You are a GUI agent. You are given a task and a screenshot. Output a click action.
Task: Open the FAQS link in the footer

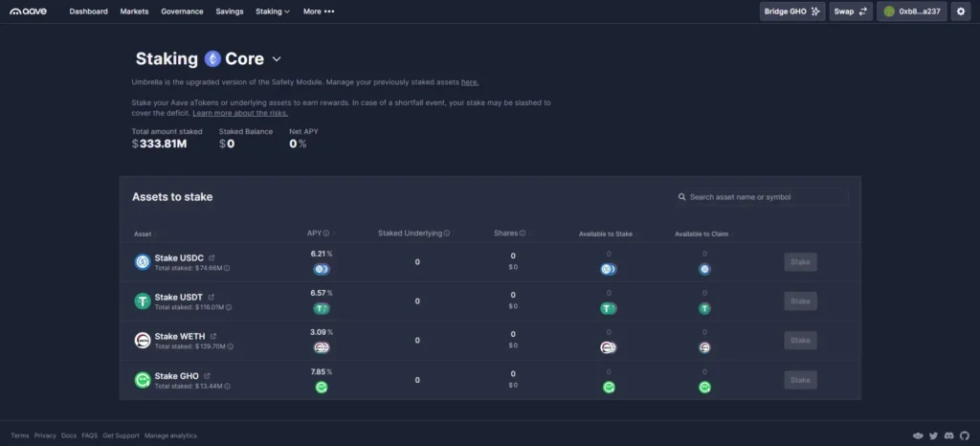89,435
